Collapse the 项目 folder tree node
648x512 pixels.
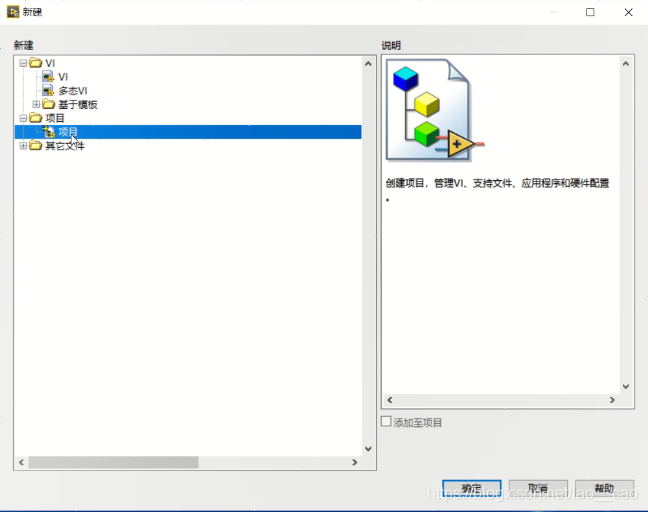[x=23, y=118]
